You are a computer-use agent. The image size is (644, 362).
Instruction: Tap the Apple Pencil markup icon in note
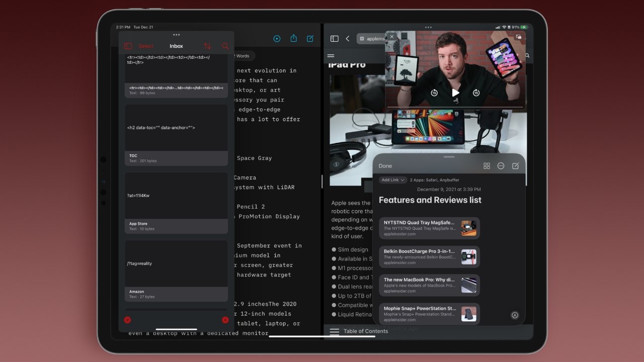point(515,316)
